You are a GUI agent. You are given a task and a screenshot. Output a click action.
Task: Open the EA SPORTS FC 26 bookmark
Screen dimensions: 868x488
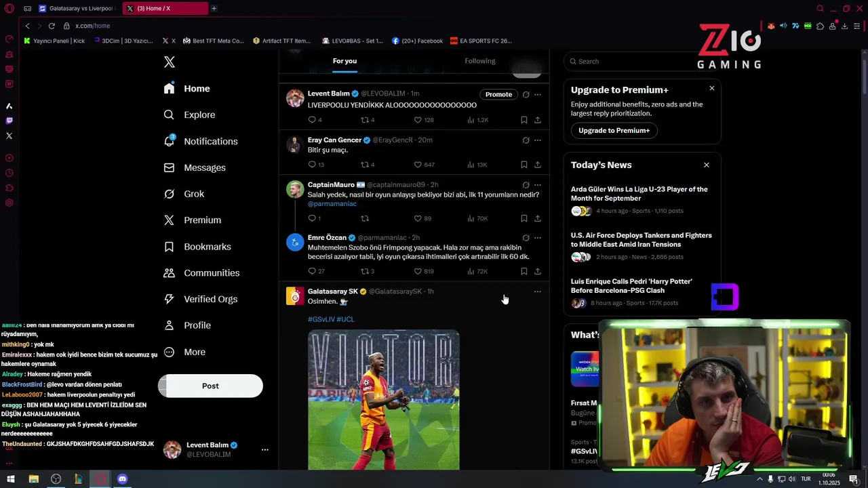tap(481, 41)
